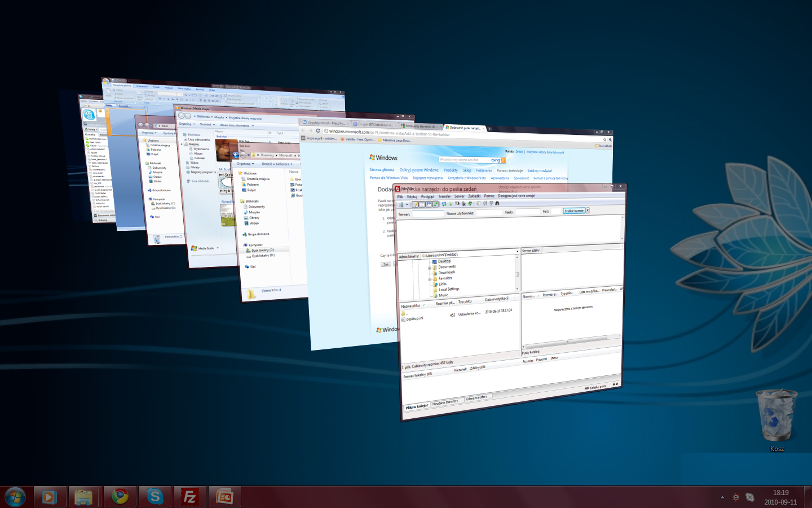Launch Skype from the taskbar
Screen dimensions: 812x508
click(x=155, y=497)
